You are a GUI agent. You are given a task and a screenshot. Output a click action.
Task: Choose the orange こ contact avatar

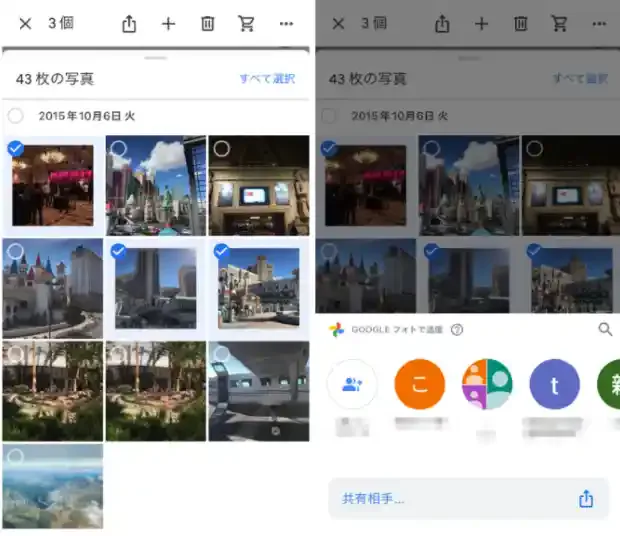point(420,384)
